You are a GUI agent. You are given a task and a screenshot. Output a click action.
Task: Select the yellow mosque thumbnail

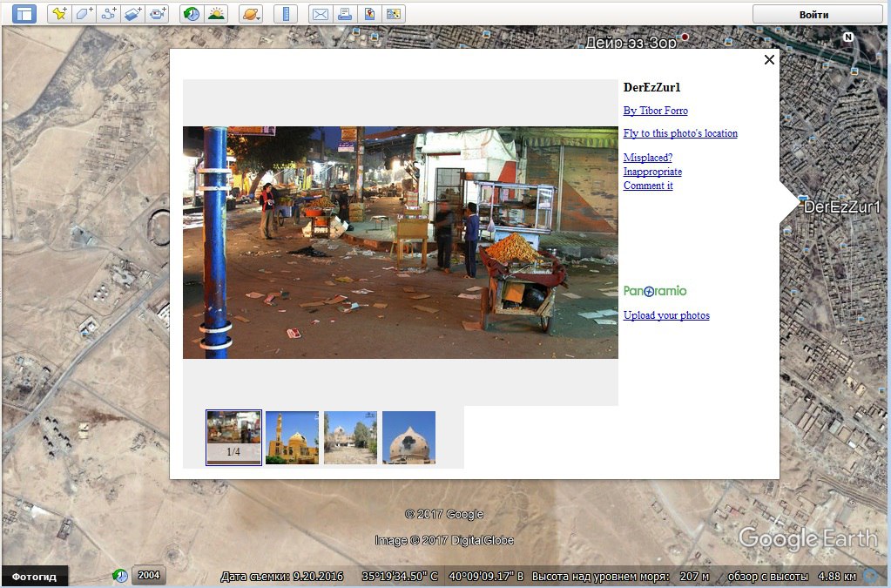pos(292,437)
